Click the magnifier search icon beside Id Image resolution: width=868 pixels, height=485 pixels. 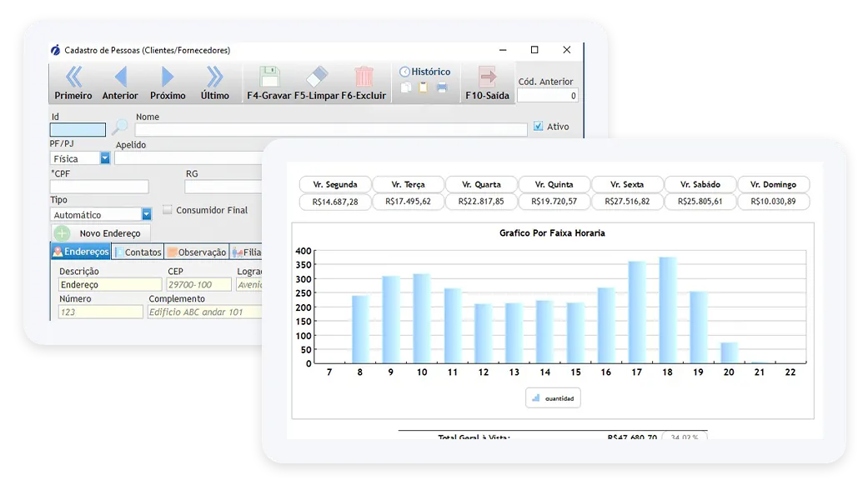[x=119, y=127]
